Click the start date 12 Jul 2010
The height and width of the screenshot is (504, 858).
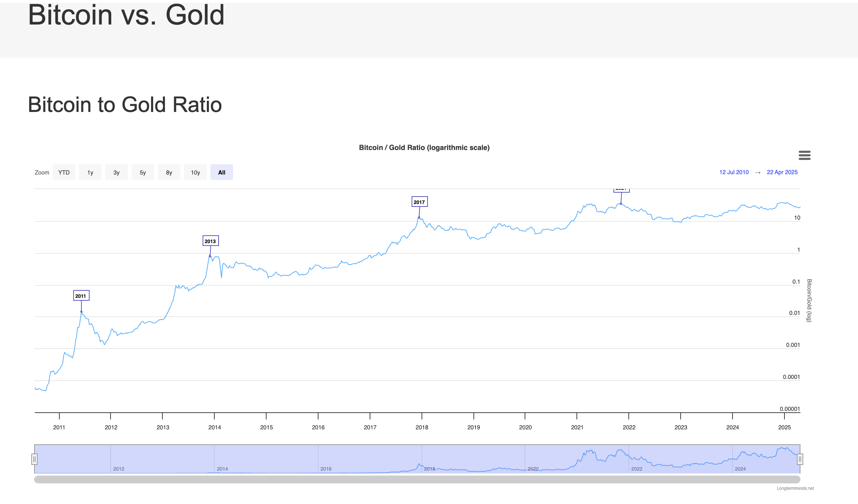tap(734, 172)
